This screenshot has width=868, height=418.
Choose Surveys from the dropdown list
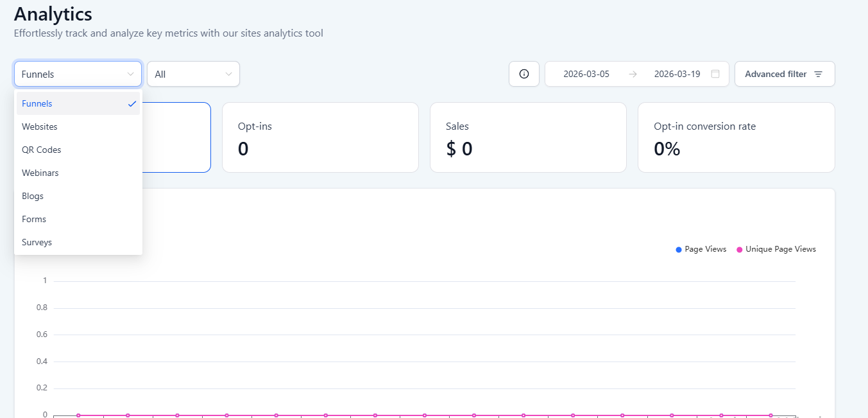pos(37,242)
